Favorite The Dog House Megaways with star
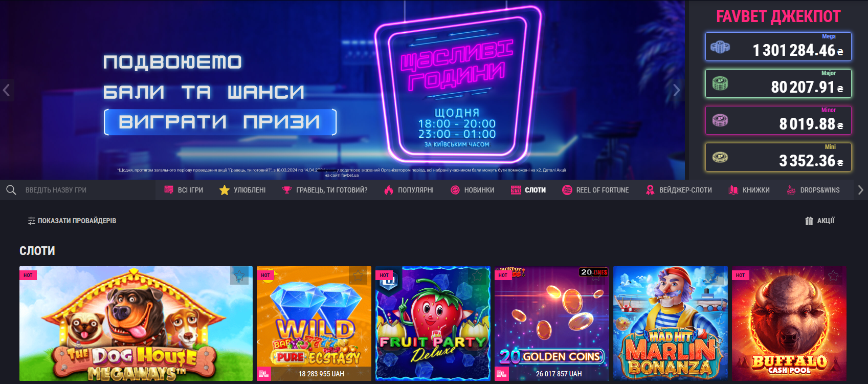This screenshot has width=868, height=384. [x=239, y=276]
